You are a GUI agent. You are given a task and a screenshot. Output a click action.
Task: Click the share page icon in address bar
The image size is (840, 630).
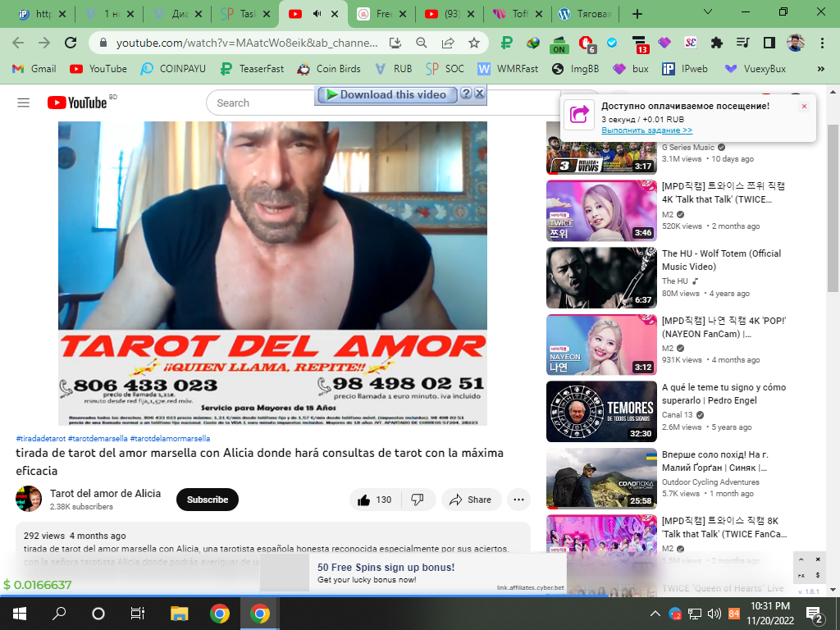pos(448,43)
